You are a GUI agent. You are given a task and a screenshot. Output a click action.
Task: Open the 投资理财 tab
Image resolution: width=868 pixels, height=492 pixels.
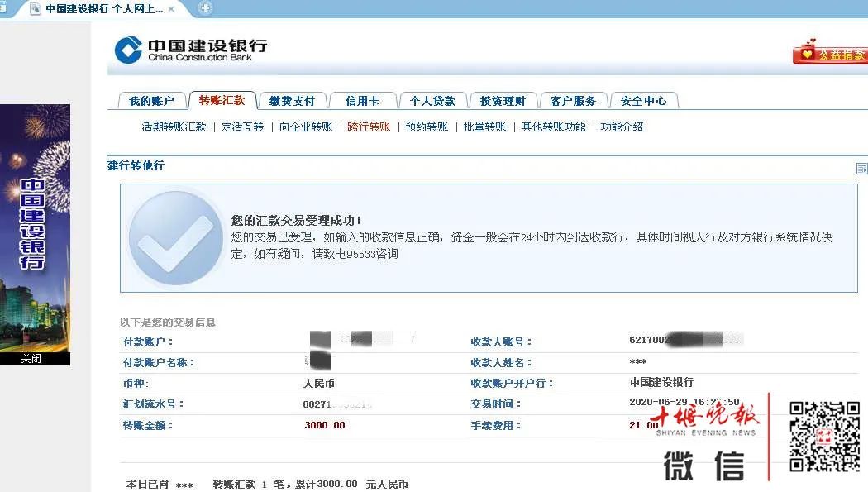pos(503,101)
